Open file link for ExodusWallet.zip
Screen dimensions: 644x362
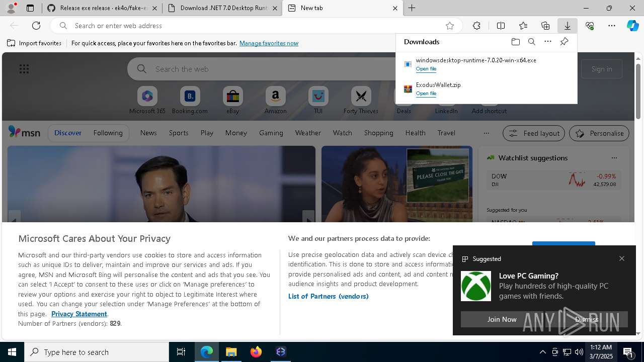[x=426, y=94]
